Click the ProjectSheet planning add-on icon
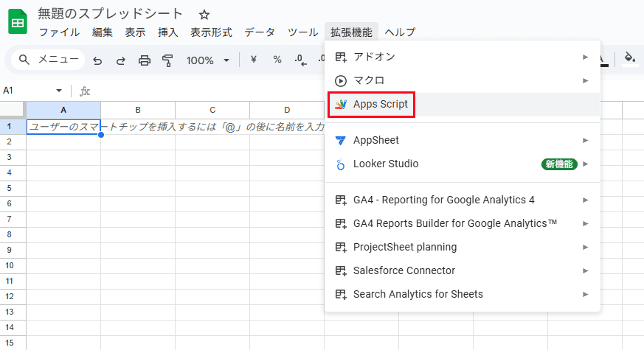Viewport: 644px width, 350px height. click(341, 247)
